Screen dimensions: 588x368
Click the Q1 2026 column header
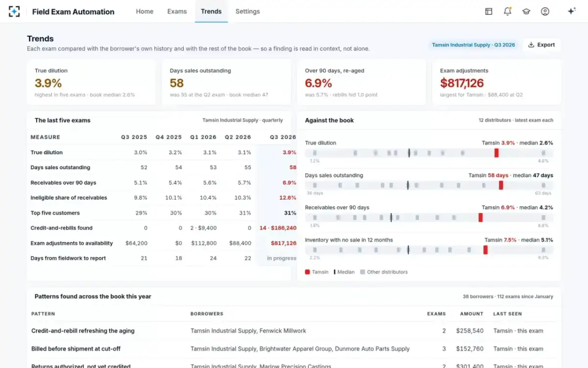203,137
